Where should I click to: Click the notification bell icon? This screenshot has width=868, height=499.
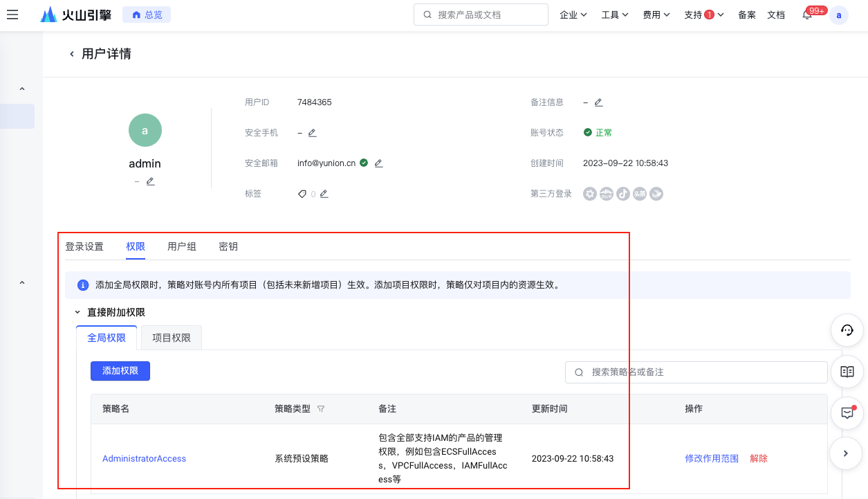(x=806, y=15)
